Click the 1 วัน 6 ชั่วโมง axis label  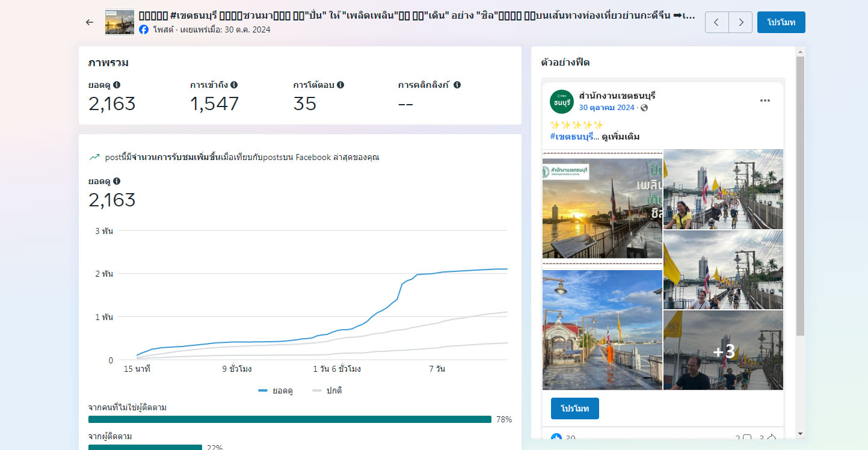[337, 369]
